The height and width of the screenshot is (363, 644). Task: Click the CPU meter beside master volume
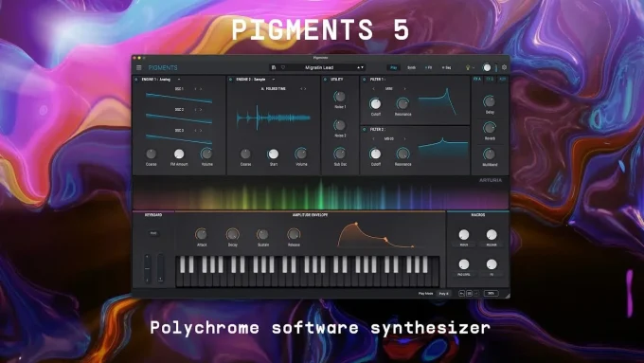[496, 68]
